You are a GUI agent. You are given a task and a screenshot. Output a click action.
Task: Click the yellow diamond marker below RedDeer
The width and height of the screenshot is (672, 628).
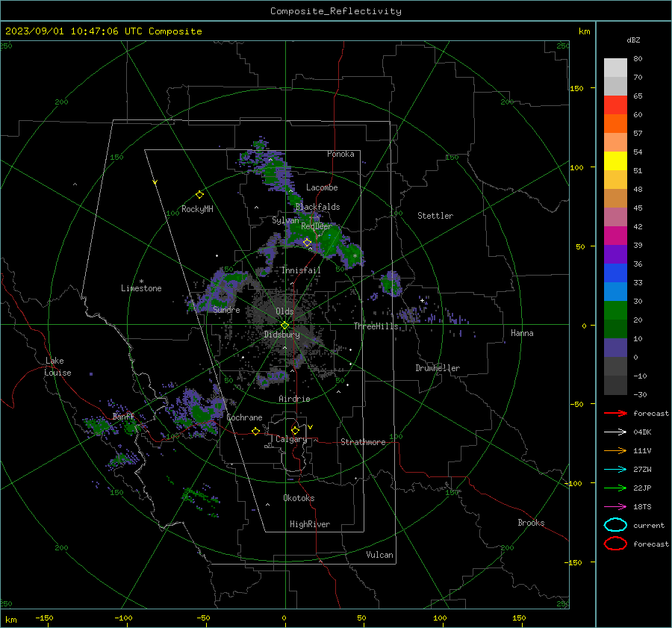(307, 243)
